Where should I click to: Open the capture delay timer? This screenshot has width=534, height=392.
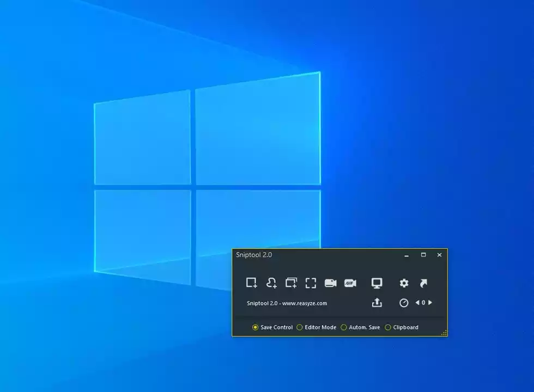pyautogui.click(x=403, y=303)
